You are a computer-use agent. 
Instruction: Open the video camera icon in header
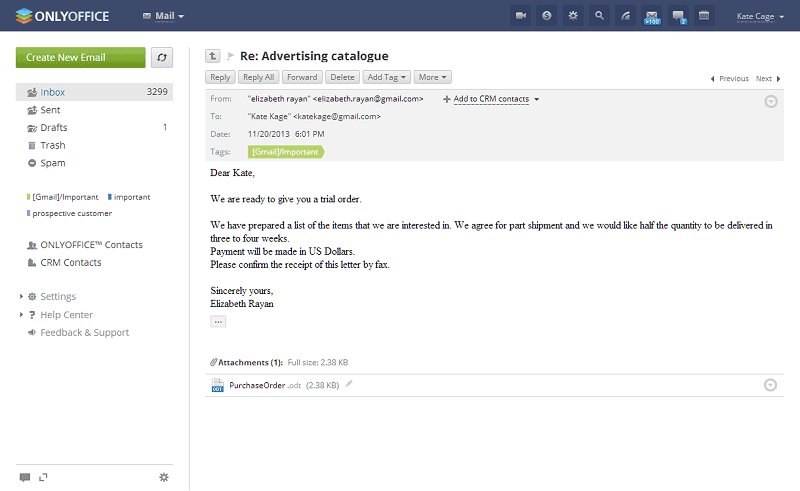pyautogui.click(x=520, y=16)
